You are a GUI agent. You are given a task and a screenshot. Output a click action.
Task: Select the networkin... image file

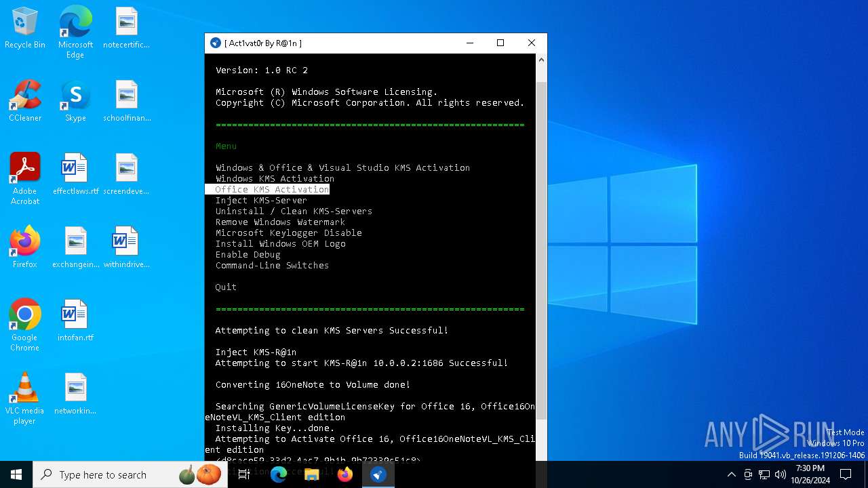75,394
